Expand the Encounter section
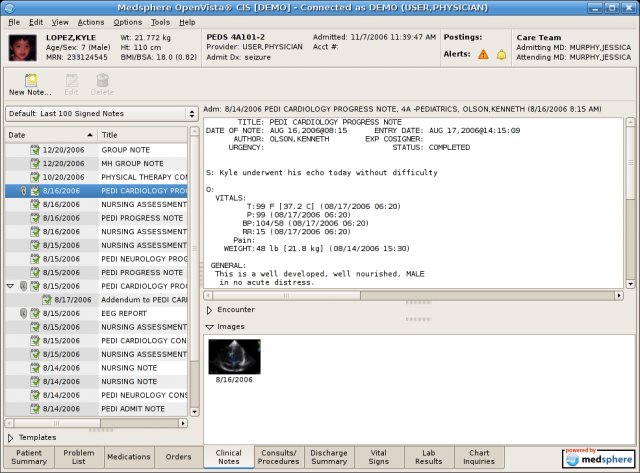 [209, 310]
